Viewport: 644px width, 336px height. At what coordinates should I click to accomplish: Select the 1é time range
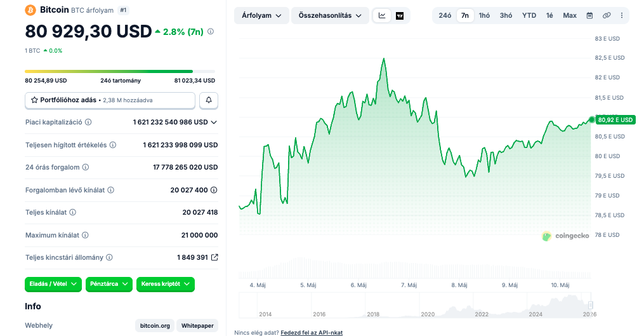pos(549,16)
